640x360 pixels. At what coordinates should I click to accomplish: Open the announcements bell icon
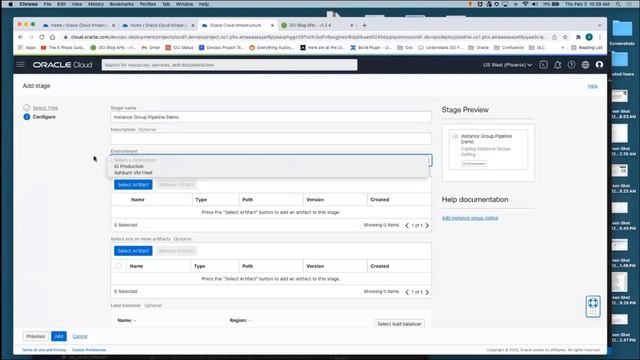557,64
